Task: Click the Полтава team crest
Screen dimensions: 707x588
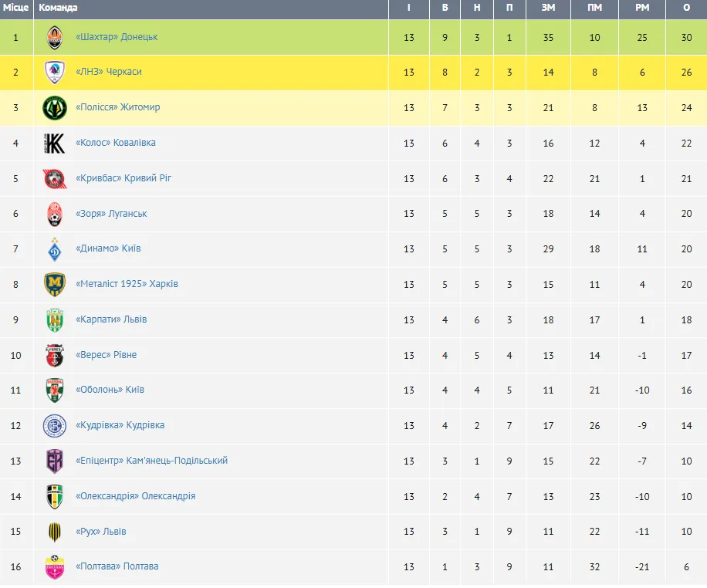Action: coord(54,567)
